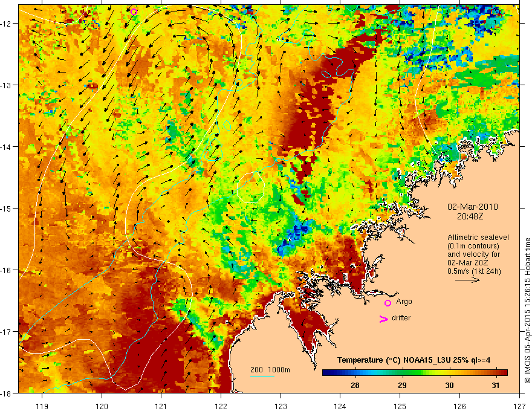Click the '(0.1m contours)' caption line

(473, 246)
